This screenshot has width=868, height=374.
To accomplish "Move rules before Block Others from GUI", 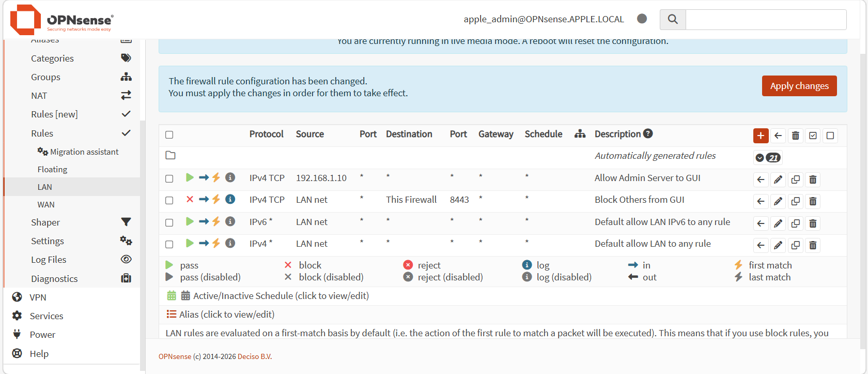I will pyautogui.click(x=761, y=201).
